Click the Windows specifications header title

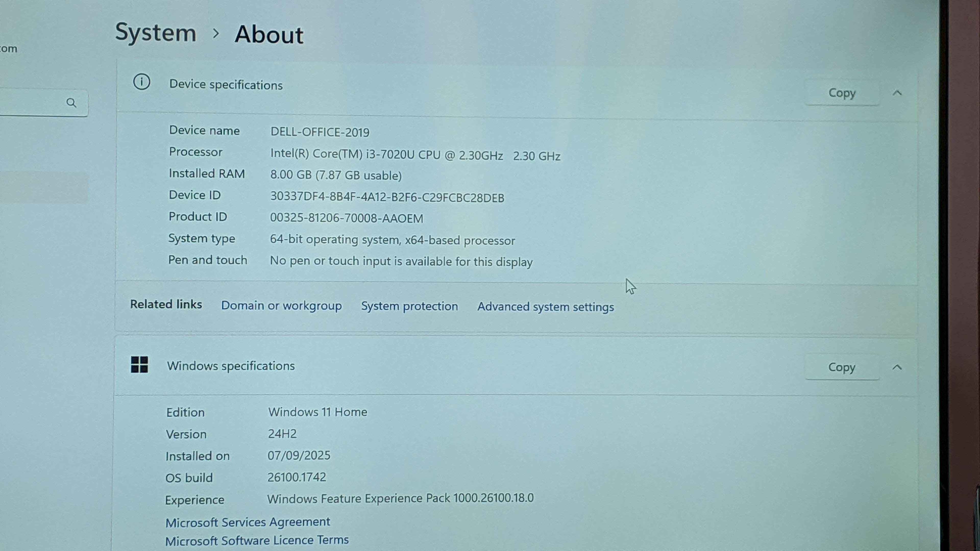tap(230, 366)
